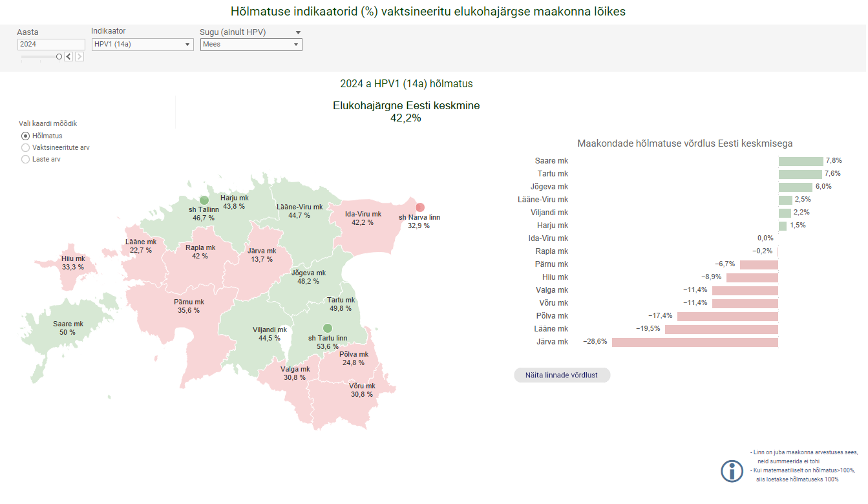Image resolution: width=868 pixels, height=504 pixels.
Task: Open the Indikaator HPV1 (14a) dropdown
Action: pyautogui.click(x=142, y=45)
